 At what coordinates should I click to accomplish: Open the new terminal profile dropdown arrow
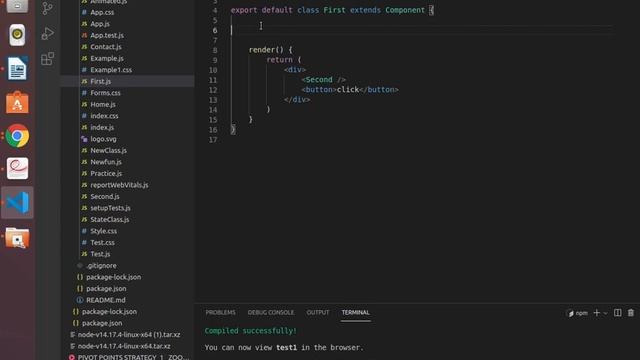click(605, 313)
